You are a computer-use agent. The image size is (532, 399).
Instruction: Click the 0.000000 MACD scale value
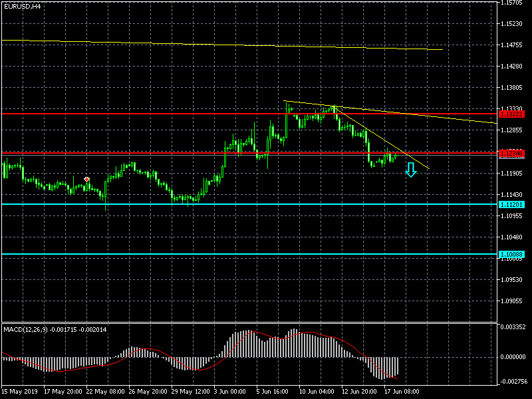pyautogui.click(x=513, y=357)
